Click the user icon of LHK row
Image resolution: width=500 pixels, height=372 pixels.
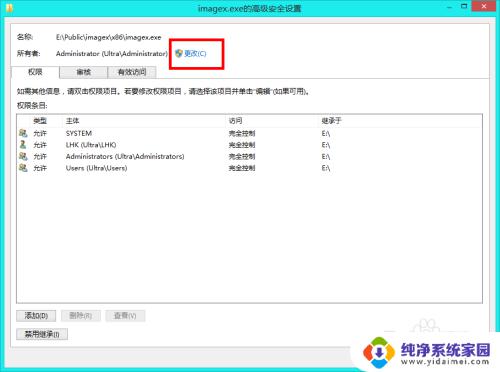point(23,145)
